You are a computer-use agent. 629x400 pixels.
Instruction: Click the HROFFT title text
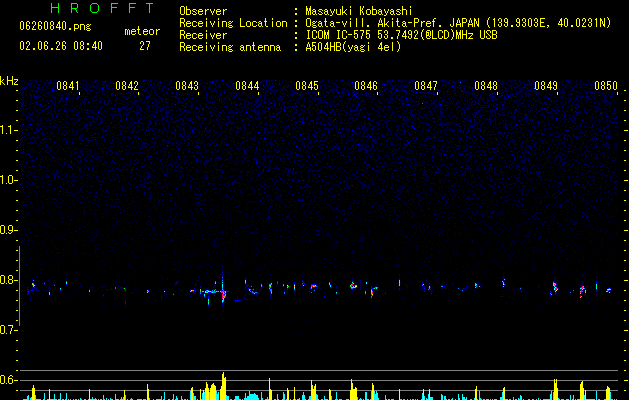(x=102, y=8)
